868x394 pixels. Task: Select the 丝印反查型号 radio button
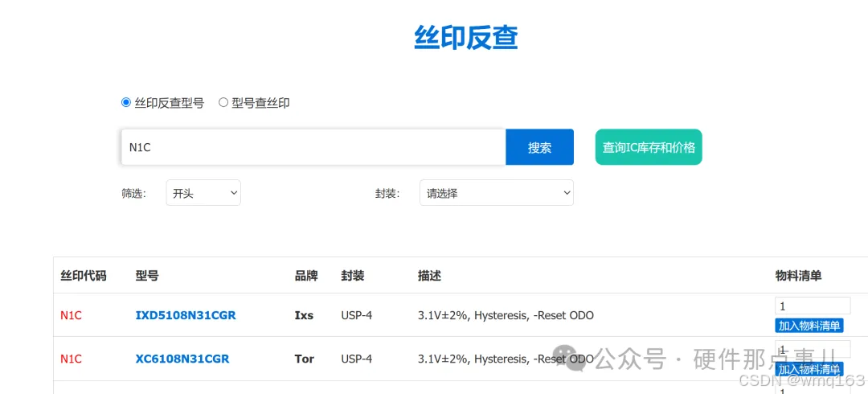coord(125,102)
